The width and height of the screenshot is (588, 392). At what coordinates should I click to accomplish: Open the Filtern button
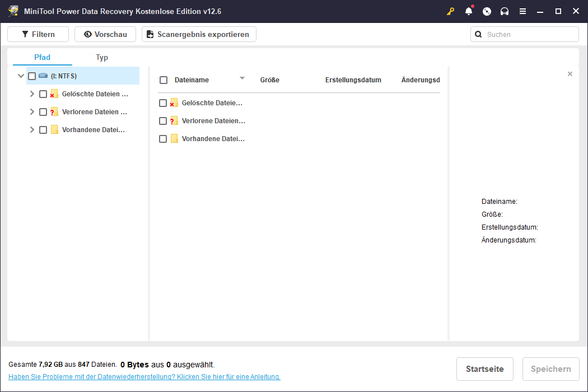(38, 34)
